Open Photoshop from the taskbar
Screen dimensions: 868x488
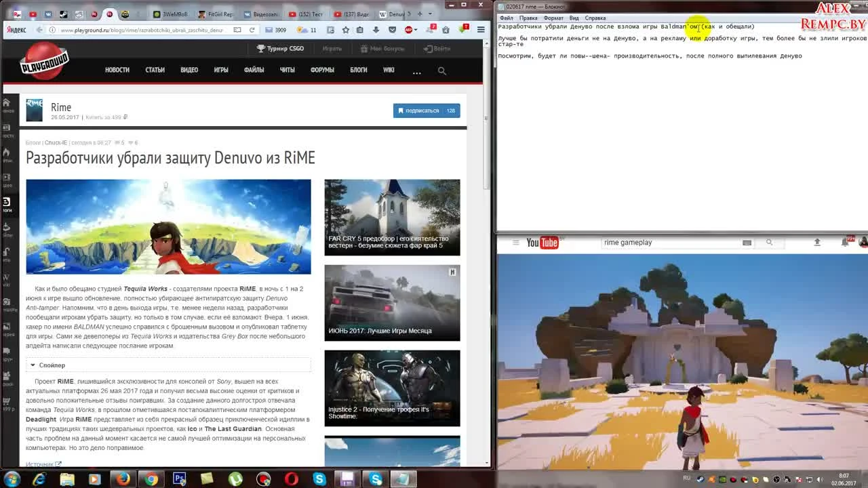(178, 479)
